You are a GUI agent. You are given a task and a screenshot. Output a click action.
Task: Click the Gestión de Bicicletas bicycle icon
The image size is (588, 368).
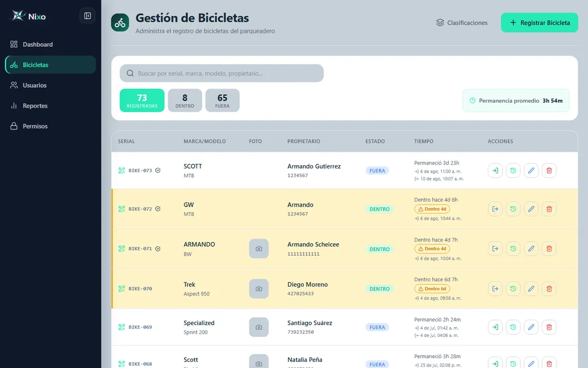coord(120,22)
